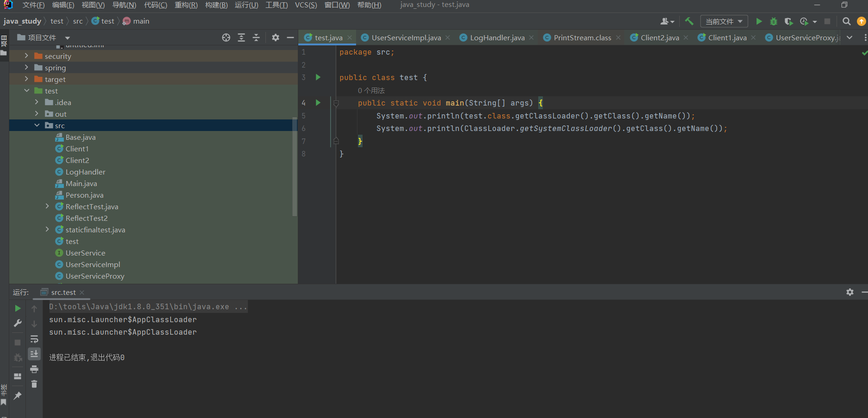The width and height of the screenshot is (868, 418).
Task: Click the java.exe command line in console
Action: 148,306
